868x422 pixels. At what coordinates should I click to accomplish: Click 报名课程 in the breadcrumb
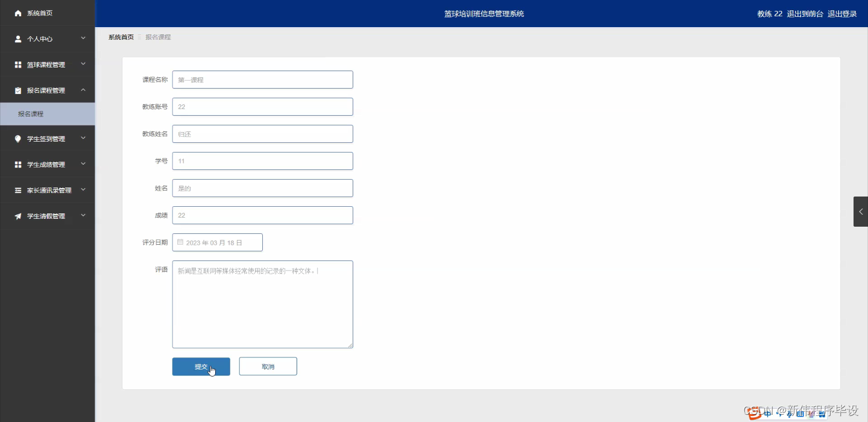[158, 37]
